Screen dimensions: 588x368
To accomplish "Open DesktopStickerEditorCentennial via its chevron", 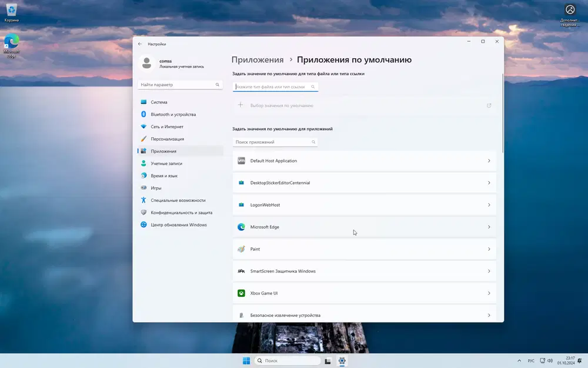I will pos(489,183).
